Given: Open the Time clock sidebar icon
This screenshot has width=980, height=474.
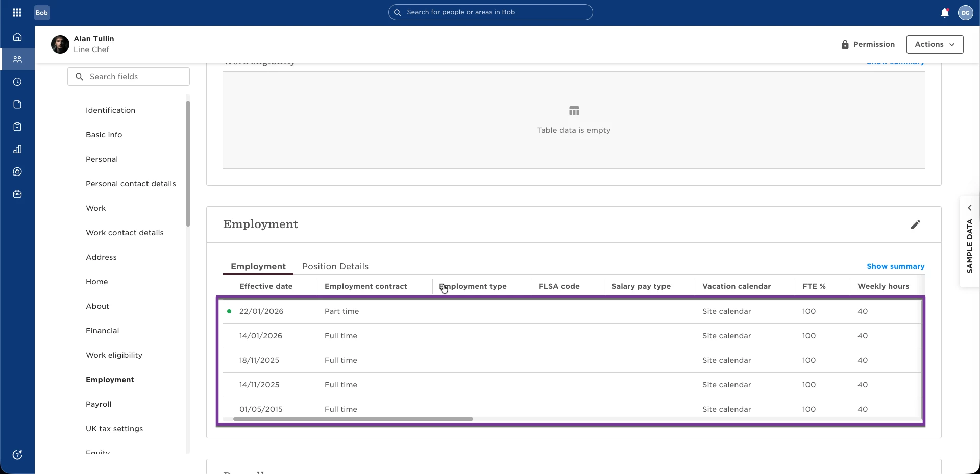Looking at the screenshot, I should coord(17,82).
